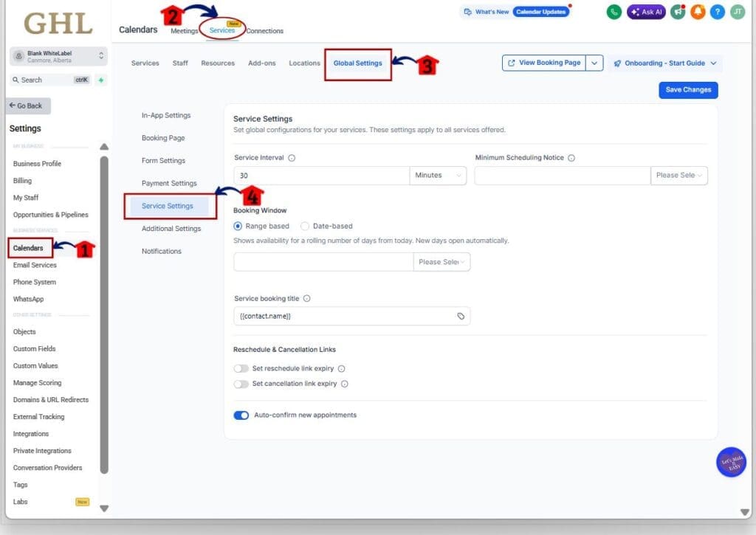Disable Auto-confirm new appointments
This screenshot has width=756, height=535.
point(241,415)
